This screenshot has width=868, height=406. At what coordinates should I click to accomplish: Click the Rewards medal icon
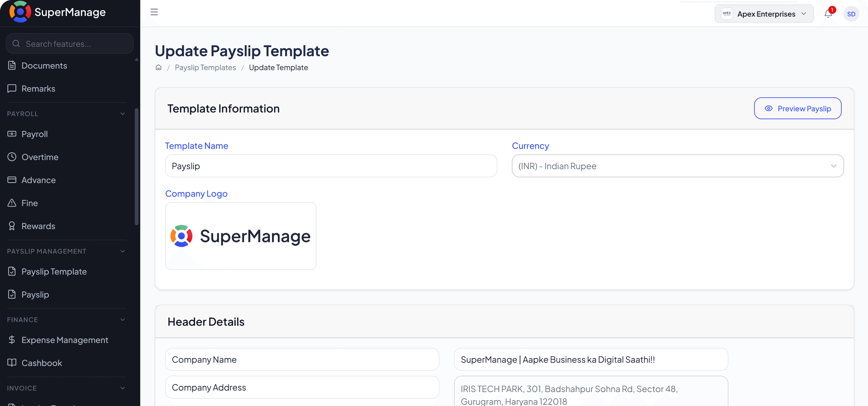click(12, 226)
